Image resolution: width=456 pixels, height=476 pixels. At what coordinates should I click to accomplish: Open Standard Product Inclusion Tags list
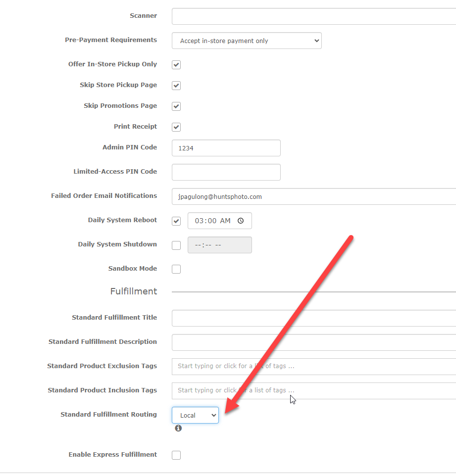point(314,391)
